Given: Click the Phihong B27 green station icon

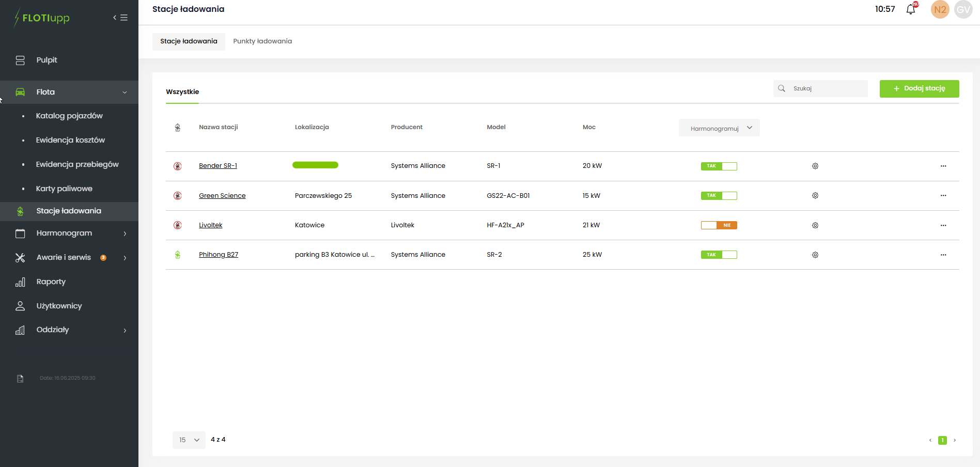Looking at the screenshot, I should pos(178,255).
